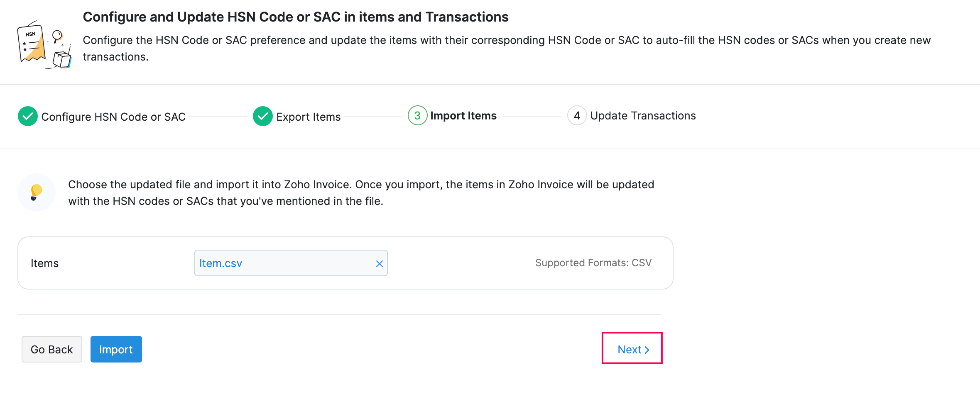Remove the Item.csv file using the X icon
The height and width of the screenshot is (399, 980).
pos(379,264)
